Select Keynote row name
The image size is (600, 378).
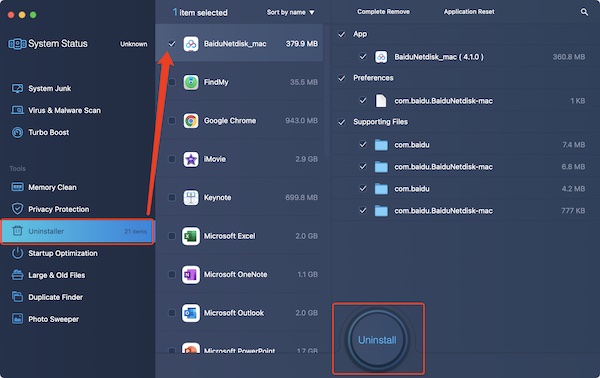pyautogui.click(x=217, y=198)
